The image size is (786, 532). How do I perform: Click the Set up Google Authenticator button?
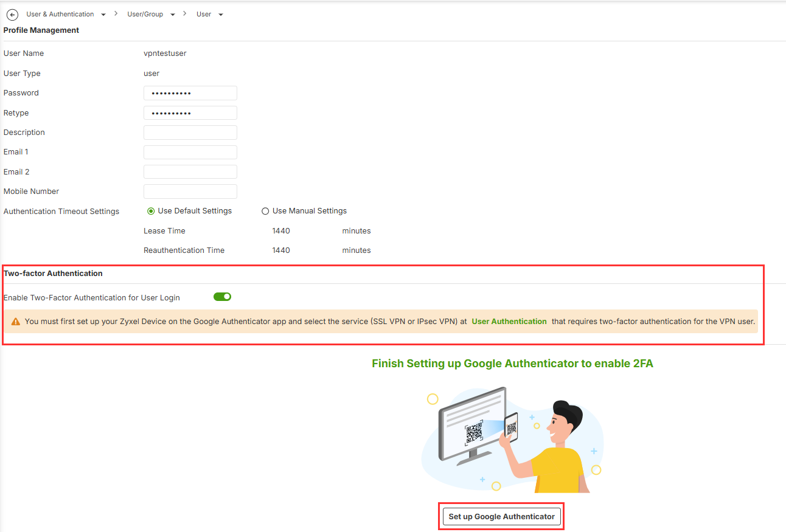tap(502, 517)
